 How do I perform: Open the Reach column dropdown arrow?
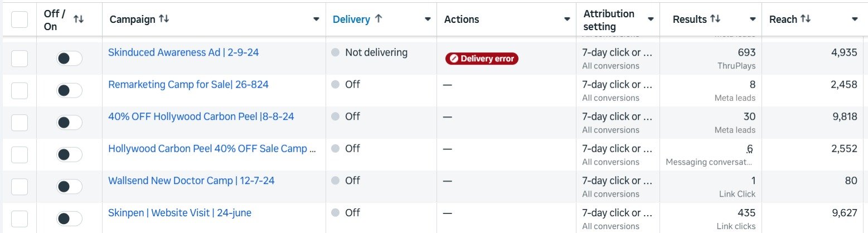click(855, 20)
